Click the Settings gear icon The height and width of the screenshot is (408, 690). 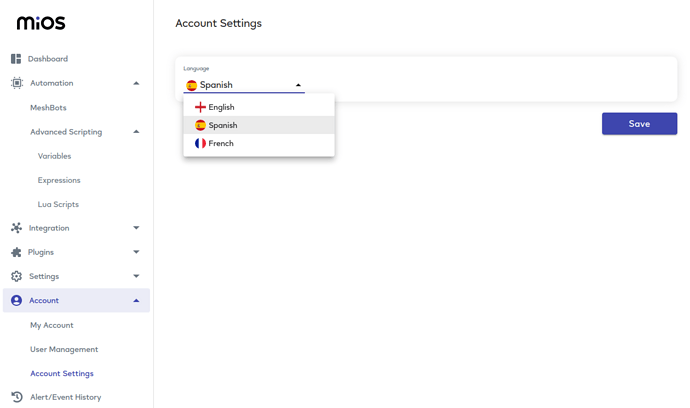click(16, 276)
